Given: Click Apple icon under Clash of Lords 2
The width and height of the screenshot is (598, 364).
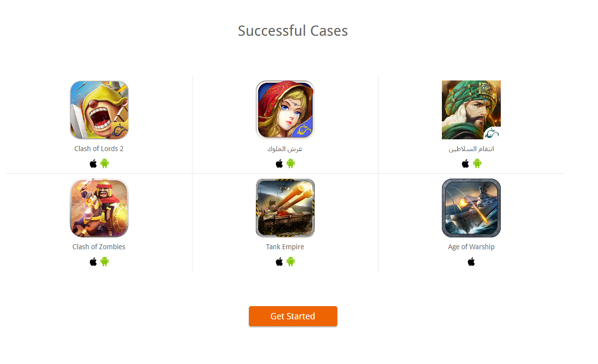Looking at the screenshot, I should pos(93,163).
